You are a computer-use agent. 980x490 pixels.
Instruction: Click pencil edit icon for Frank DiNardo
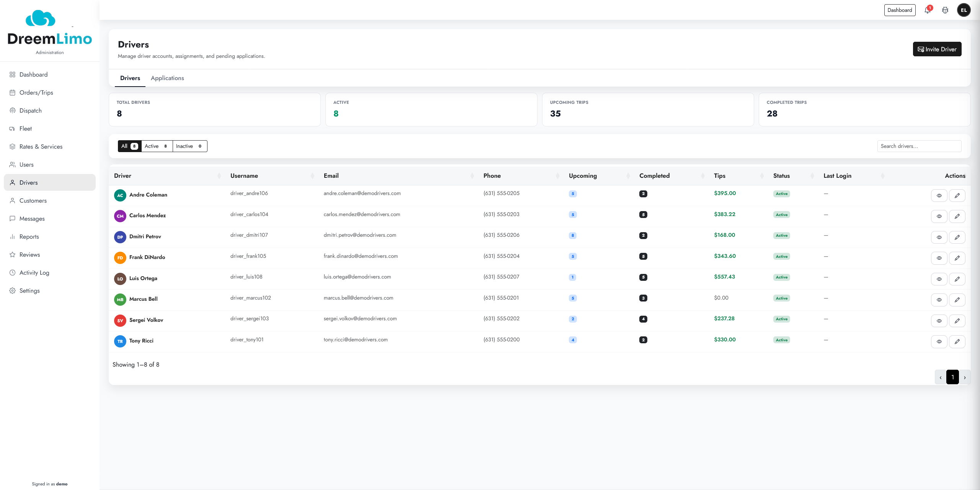[x=957, y=258]
